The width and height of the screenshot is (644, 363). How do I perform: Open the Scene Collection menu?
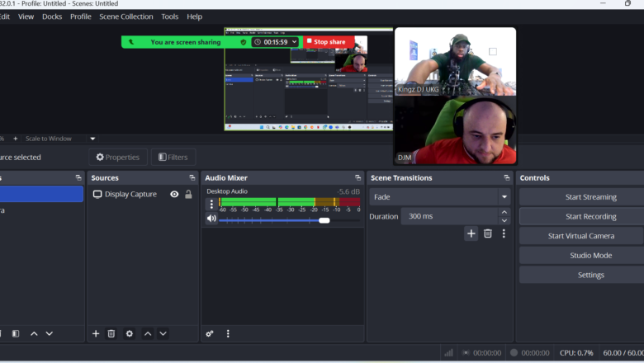pyautogui.click(x=125, y=16)
